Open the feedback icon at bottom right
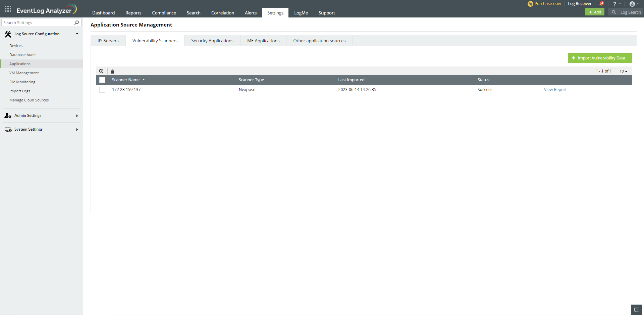Image resolution: width=644 pixels, height=315 pixels. (x=636, y=309)
